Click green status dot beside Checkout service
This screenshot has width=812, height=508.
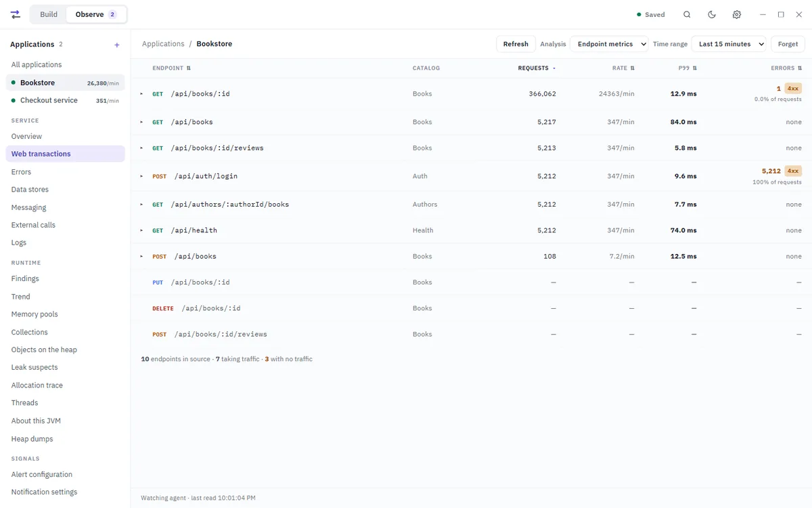point(14,100)
